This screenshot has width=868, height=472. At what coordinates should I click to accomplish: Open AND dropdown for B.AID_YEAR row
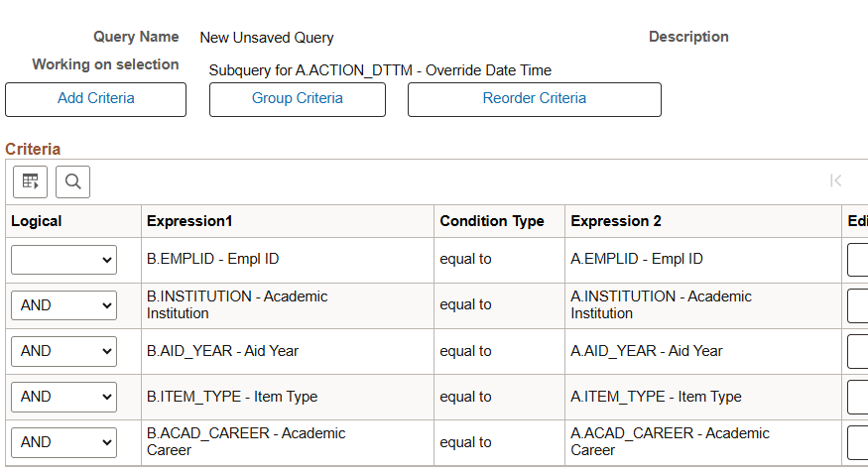pyautogui.click(x=63, y=351)
